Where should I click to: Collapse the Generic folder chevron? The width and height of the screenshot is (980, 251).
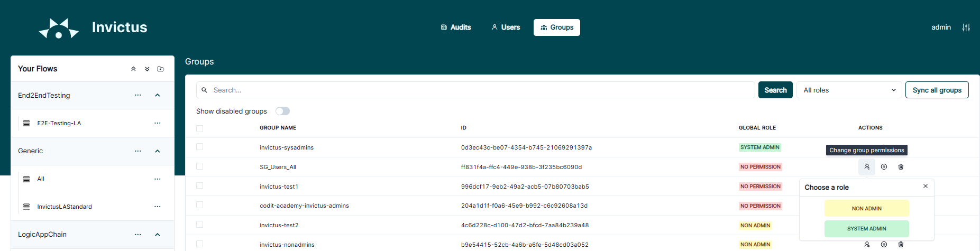pos(157,151)
